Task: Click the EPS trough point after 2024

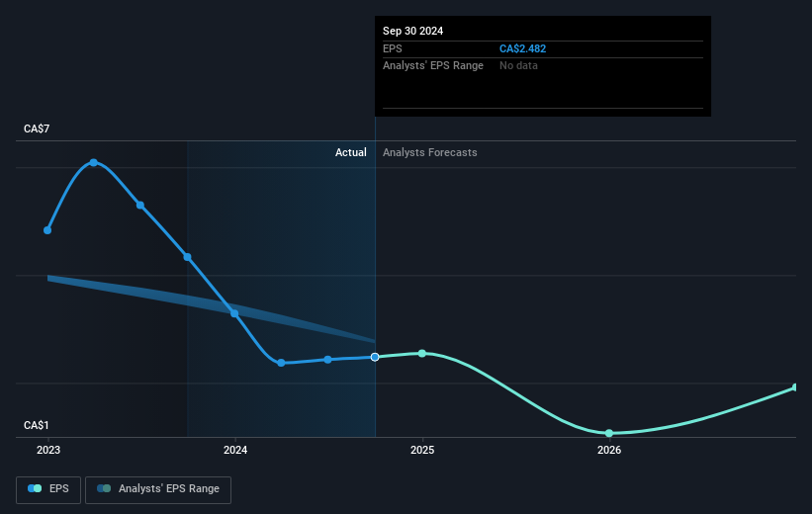Action: coord(281,363)
